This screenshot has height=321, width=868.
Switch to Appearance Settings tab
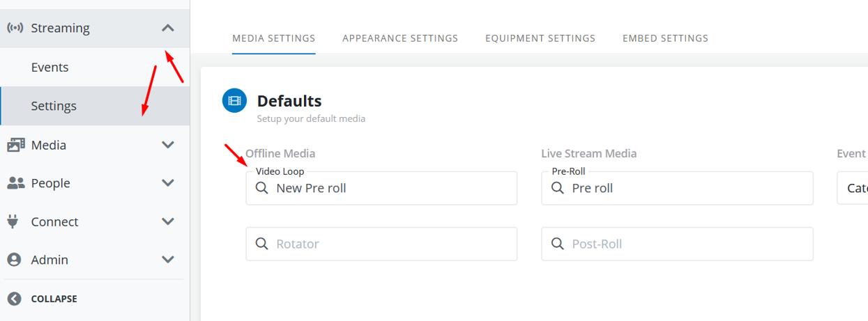tap(400, 38)
